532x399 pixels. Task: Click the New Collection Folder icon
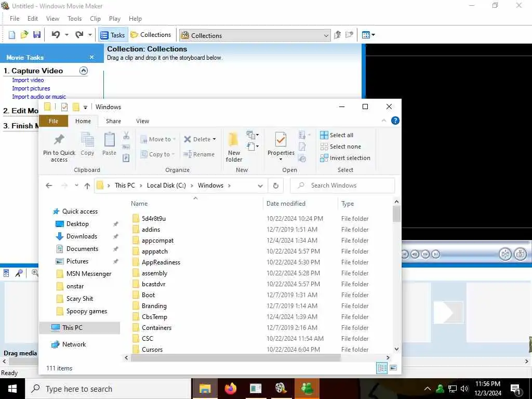coord(349,35)
